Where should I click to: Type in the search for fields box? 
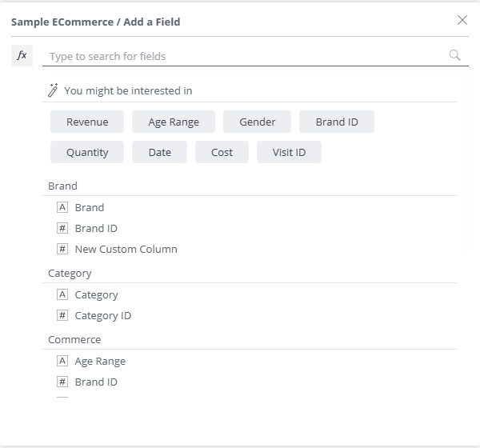(240, 56)
